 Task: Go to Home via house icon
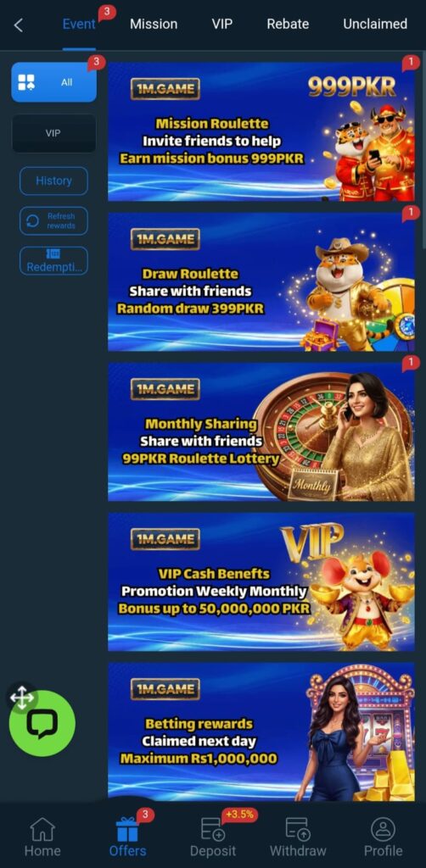[42, 829]
